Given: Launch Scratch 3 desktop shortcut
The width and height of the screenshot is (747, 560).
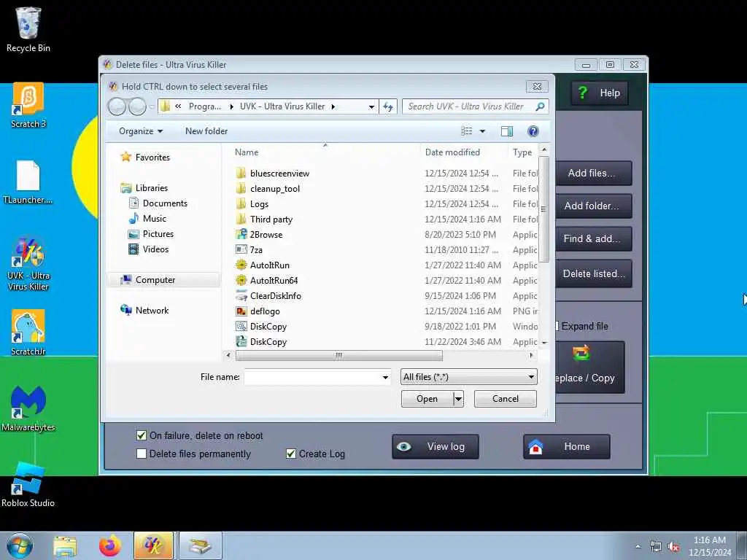Looking at the screenshot, I should [28, 106].
